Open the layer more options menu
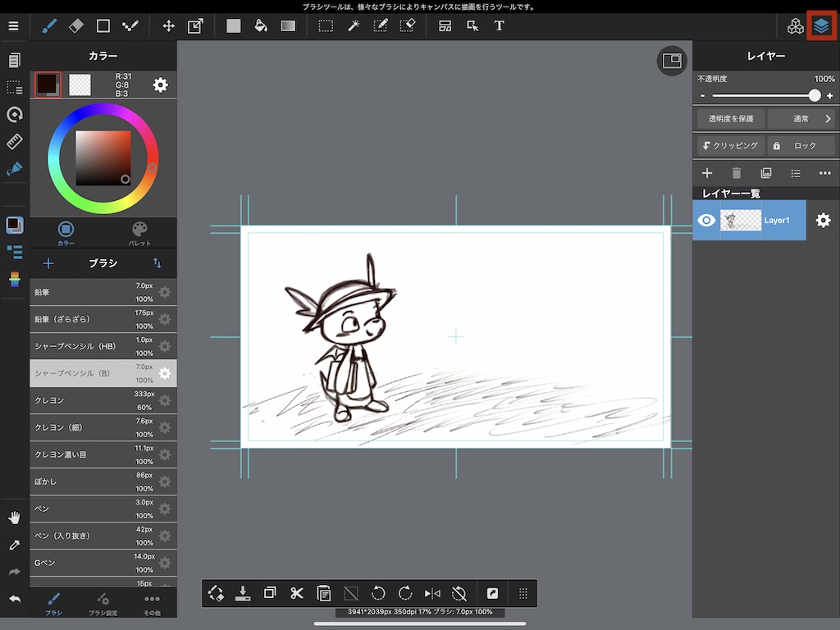The width and height of the screenshot is (840, 630). point(824,173)
